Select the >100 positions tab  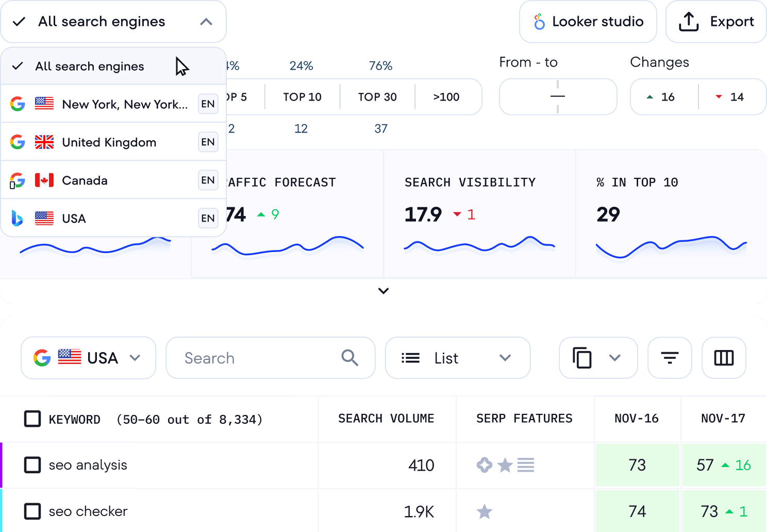446,96
